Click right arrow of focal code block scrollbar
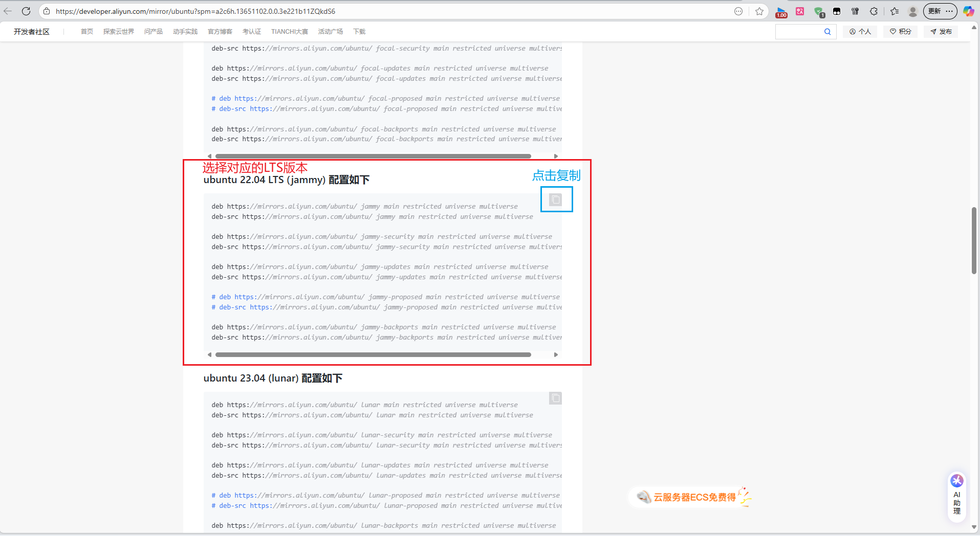Viewport: 980px width, 536px height. pyautogui.click(x=556, y=156)
